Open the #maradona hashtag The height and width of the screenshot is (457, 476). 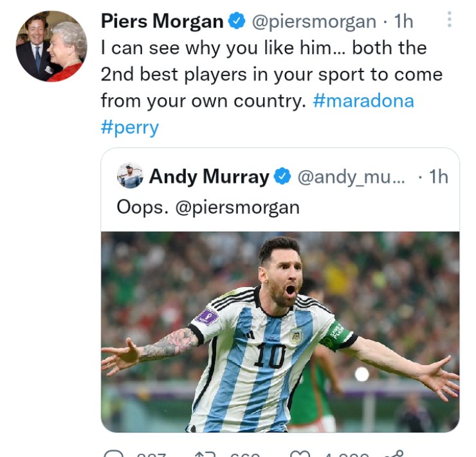363,100
